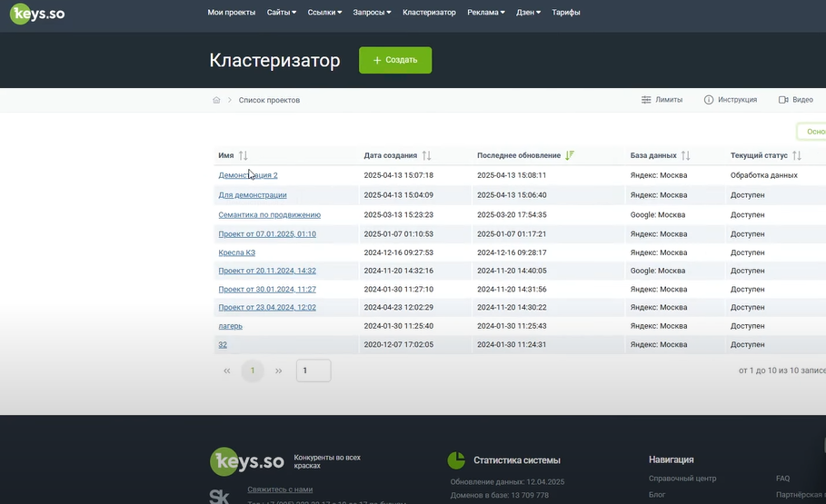Click Яндекс: Москва in Кресла КЗ row
Screen dimensions: 826x504
(659, 252)
